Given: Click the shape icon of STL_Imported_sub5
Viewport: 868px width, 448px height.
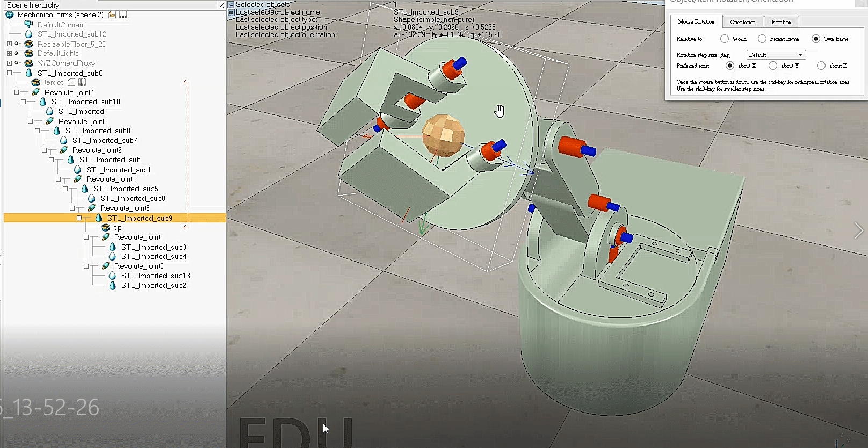Looking at the screenshot, I should tap(85, 189).
